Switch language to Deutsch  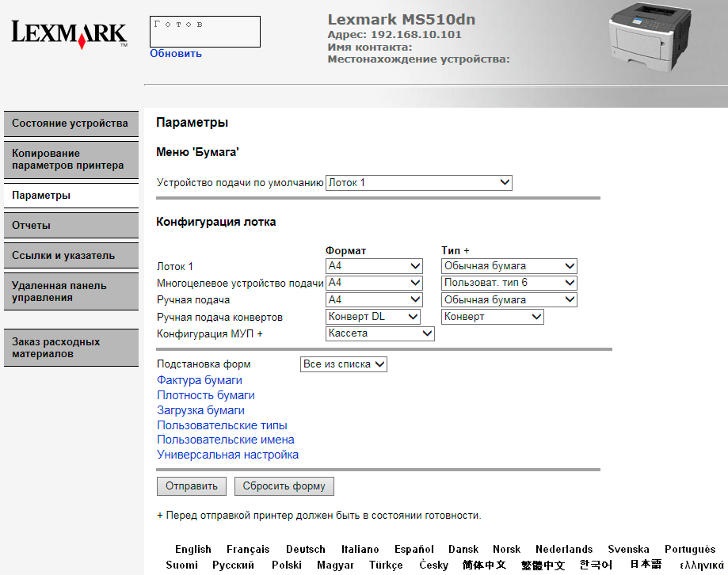(x=306, y=550)
